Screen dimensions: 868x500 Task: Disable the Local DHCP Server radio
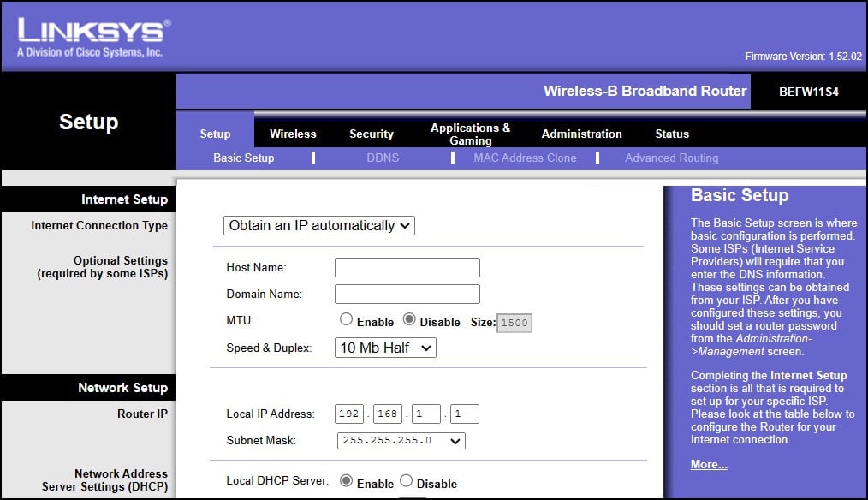[406, 480]
